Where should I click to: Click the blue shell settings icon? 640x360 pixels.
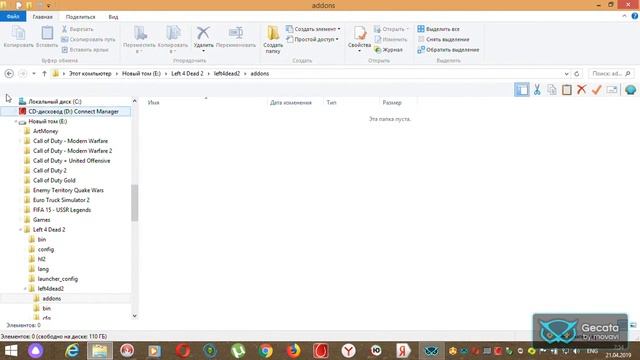tap(630, 90)
